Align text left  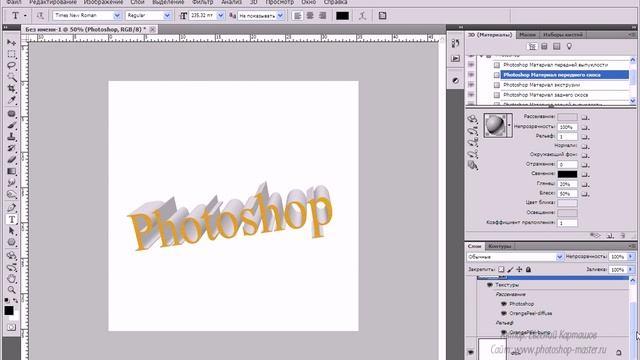coord(298,16)
